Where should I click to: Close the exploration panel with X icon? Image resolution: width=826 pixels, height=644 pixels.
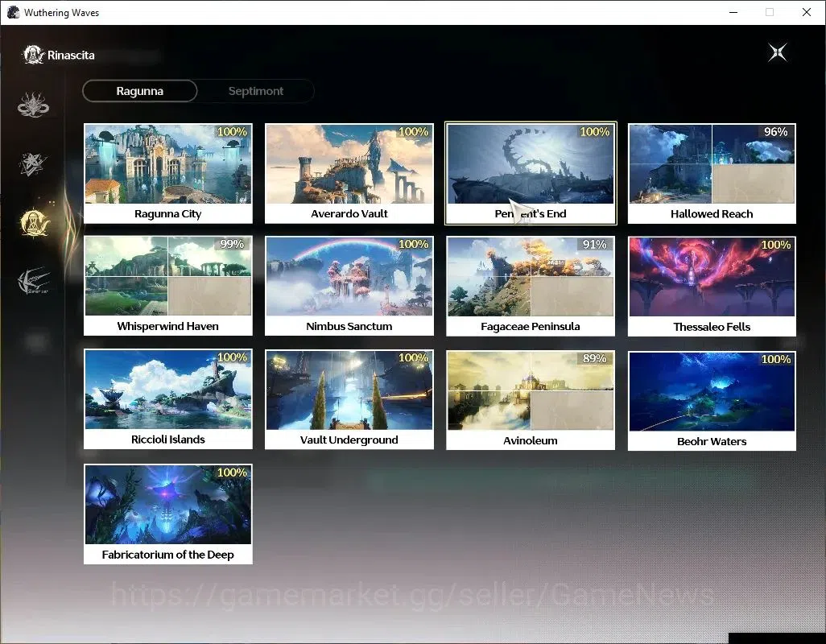(x=778, y=52)
